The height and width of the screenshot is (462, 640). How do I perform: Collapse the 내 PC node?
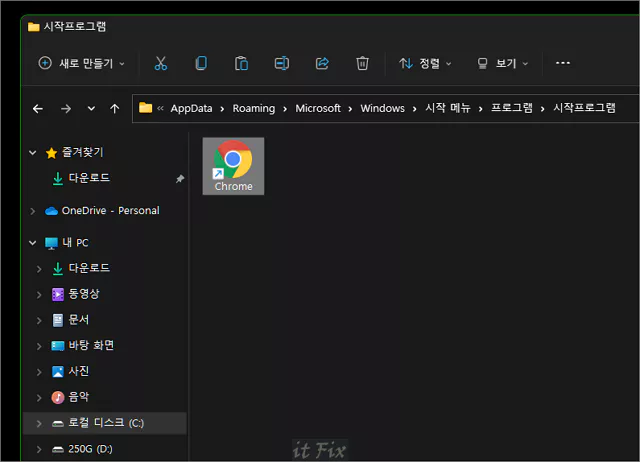33,243
